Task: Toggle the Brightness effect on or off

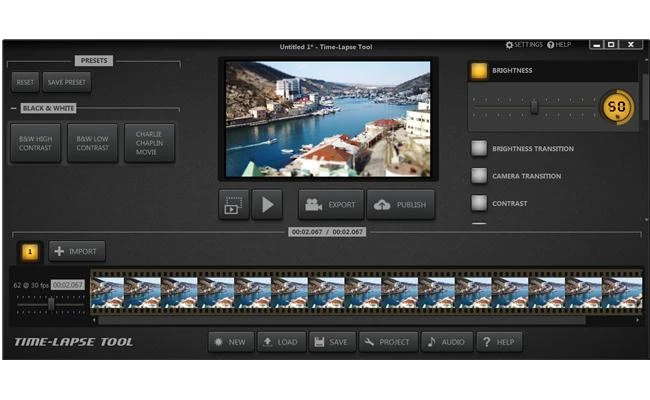Action: tap(479, 70)
